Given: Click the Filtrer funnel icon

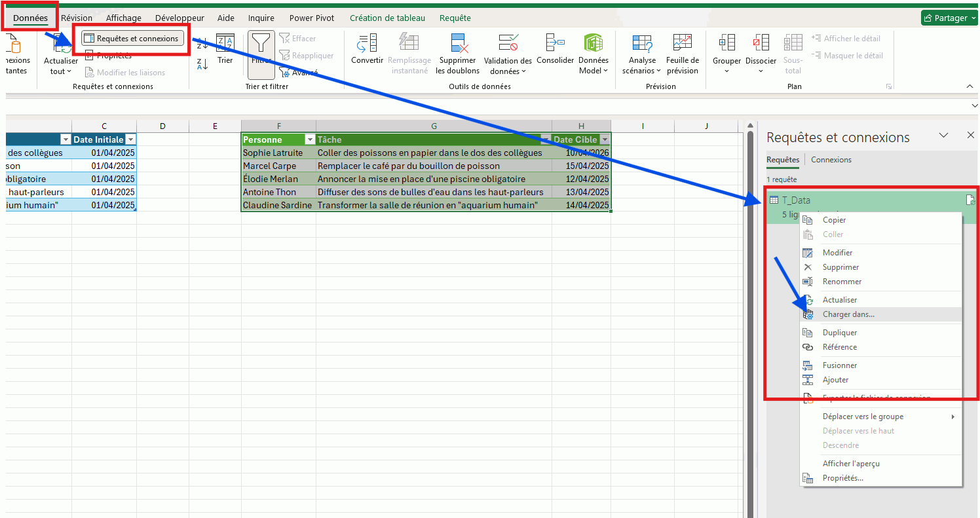Looking at the screenshot, I should click(261, 45).
